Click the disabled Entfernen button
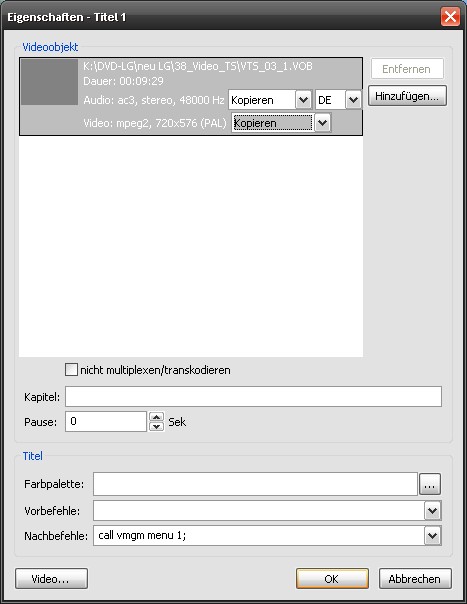 click(x=407, y=69)
